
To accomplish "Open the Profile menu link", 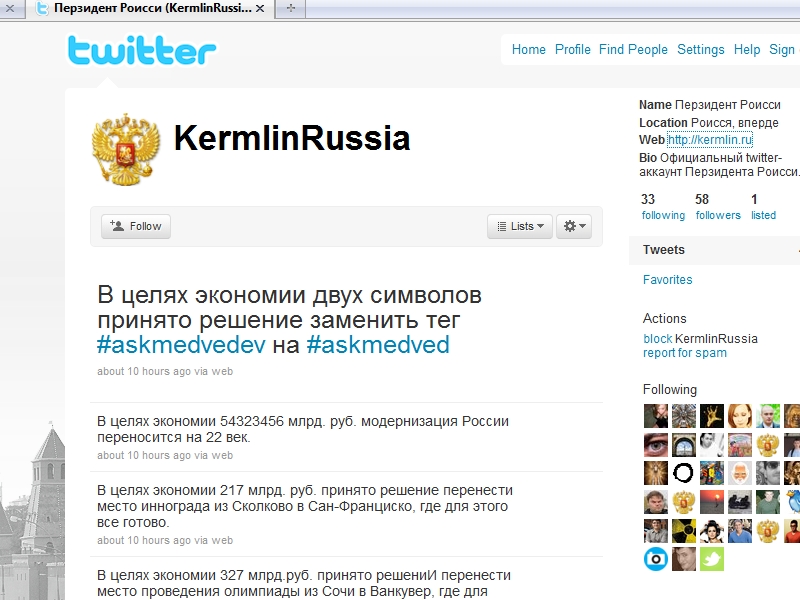I will pos(572,49).
